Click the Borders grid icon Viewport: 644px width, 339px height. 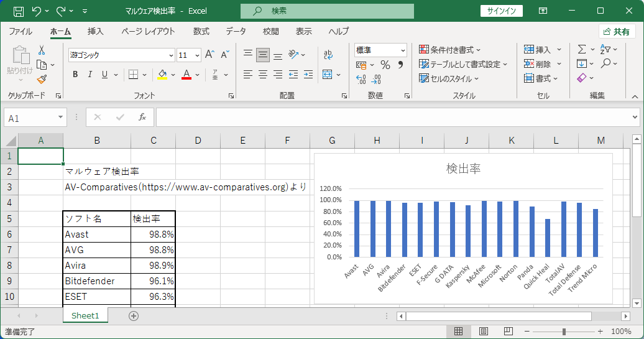coord(133,75)
